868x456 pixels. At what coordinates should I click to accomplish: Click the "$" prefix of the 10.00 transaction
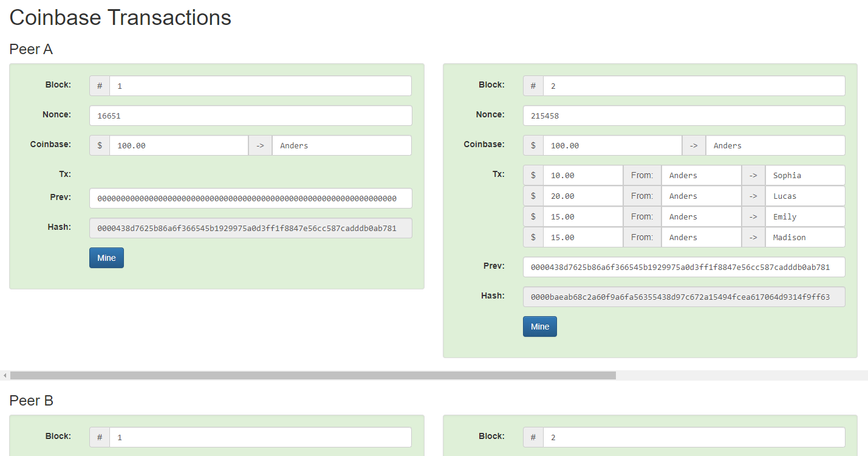click(533, 175)
